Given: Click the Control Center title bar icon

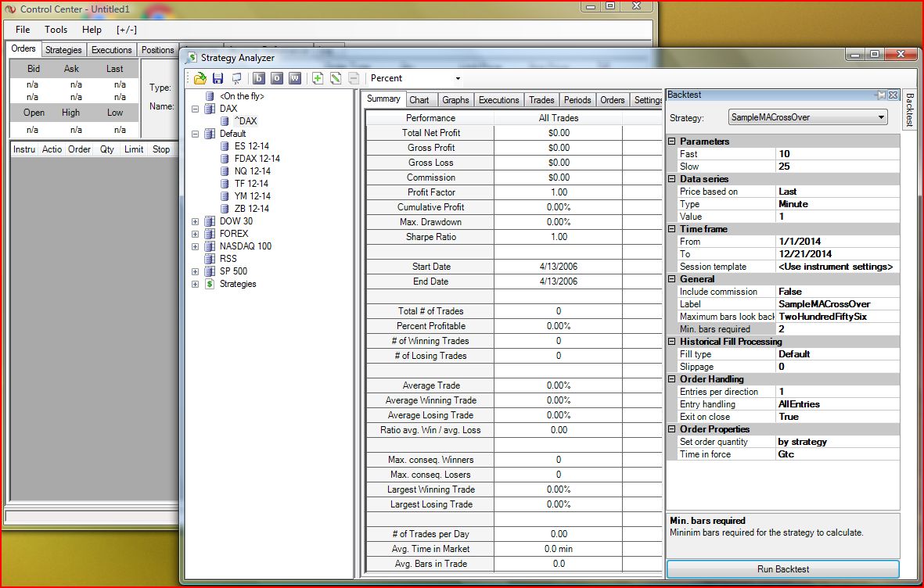Looking at the screenshot, I should (10, 9).
